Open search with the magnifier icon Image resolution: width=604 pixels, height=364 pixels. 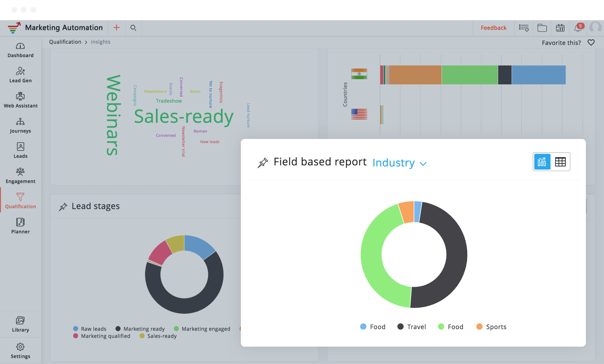tap(133, 28)
